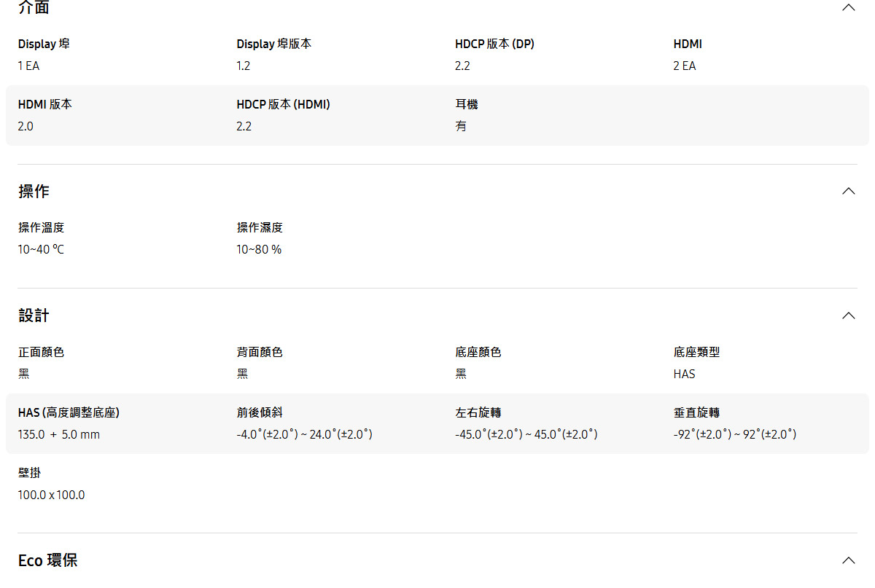Collapse the 設計 section chevron
The height and width of the screenshot is (588, 875).
[848, 315]
